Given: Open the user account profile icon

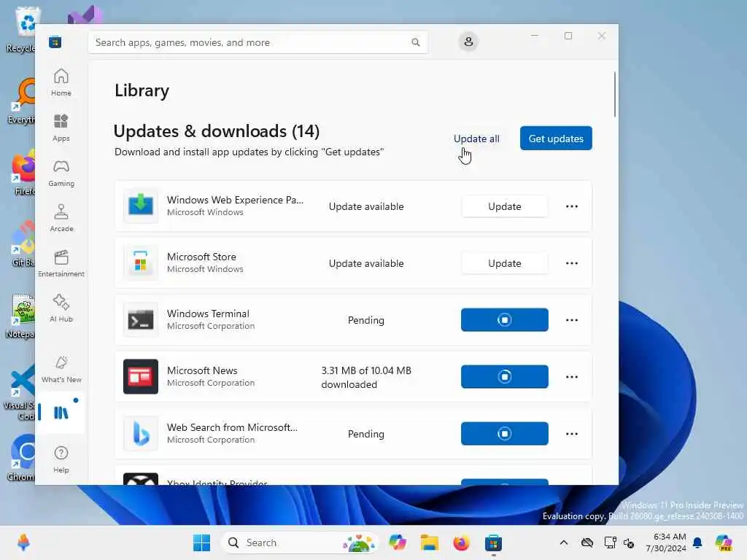Looking at the screenshot, I should (x=468, y=42).
